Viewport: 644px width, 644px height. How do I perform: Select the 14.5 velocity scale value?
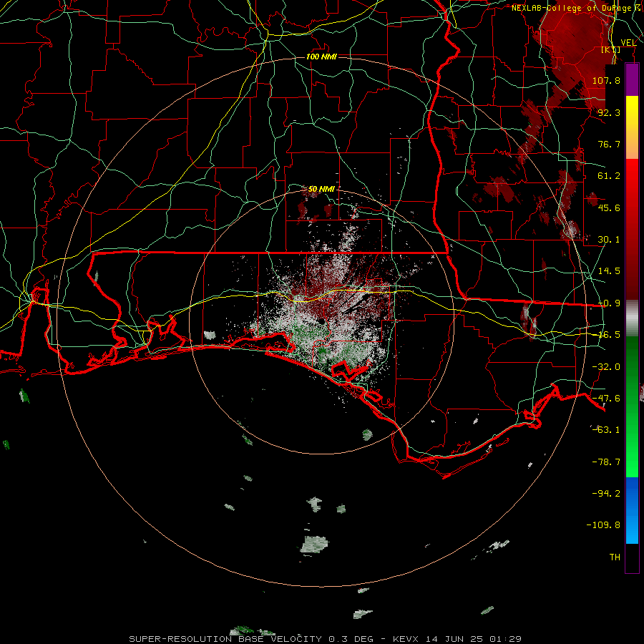click(609, 271)
